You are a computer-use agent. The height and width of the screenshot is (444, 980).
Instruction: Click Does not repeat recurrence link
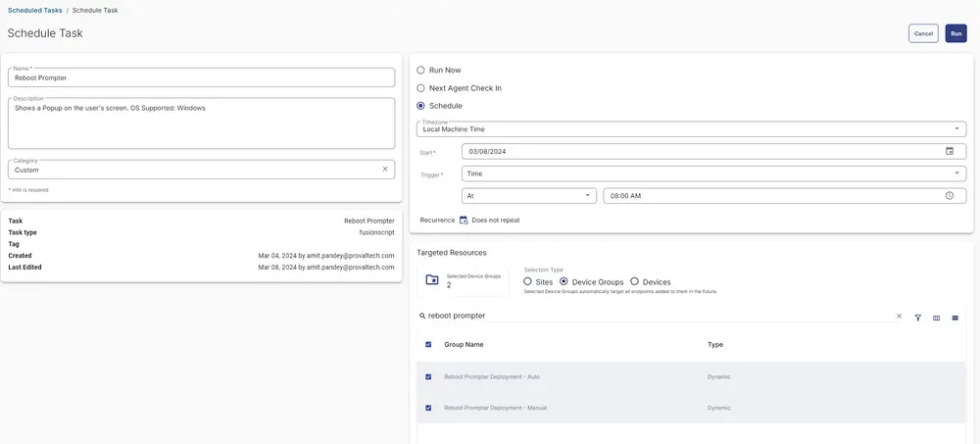496,221
